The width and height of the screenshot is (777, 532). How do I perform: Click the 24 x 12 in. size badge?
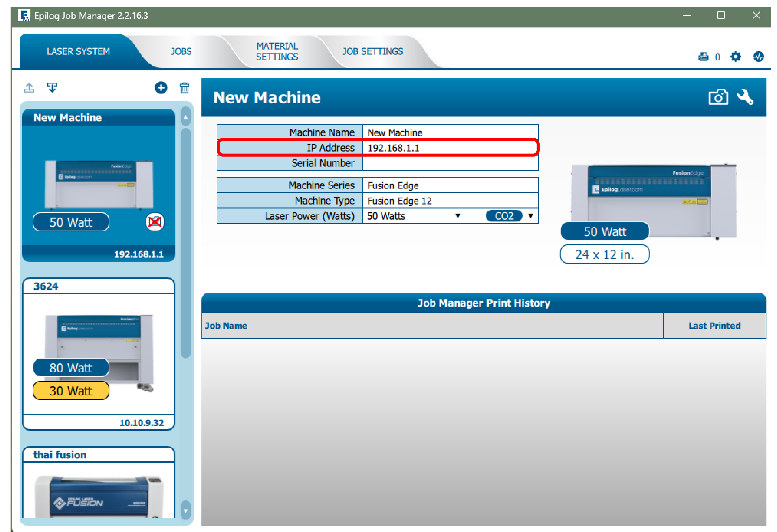(605, 254)
